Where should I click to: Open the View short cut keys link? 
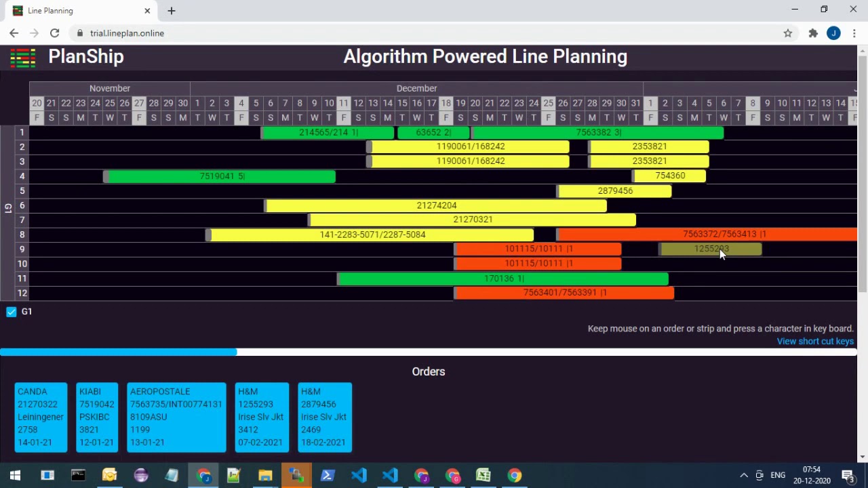click(815, 341)
